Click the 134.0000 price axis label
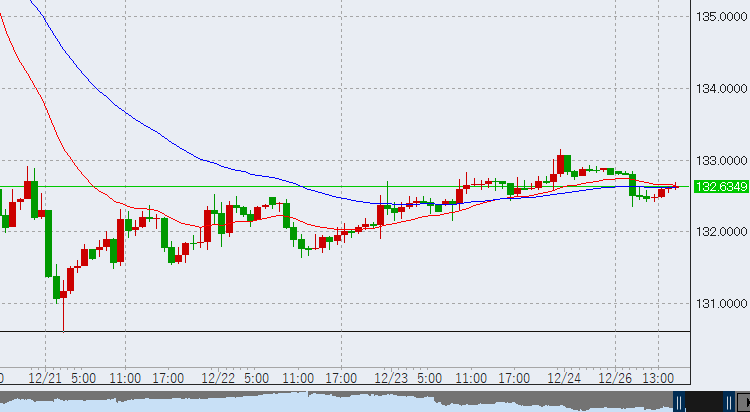This screenshot has width=750, height=412. [x=720, y=89]
